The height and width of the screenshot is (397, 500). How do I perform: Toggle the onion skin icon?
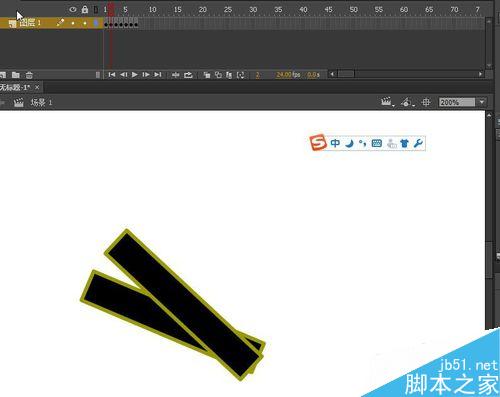(207, 75)
